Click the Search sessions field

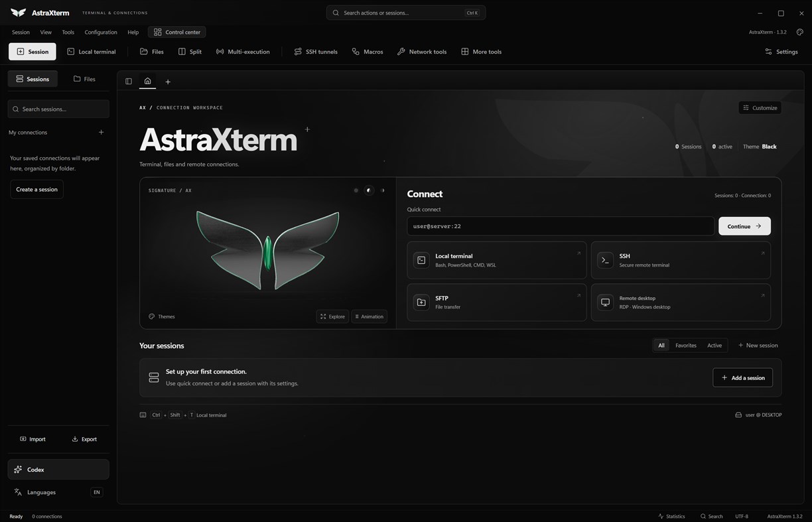point(58,109)
